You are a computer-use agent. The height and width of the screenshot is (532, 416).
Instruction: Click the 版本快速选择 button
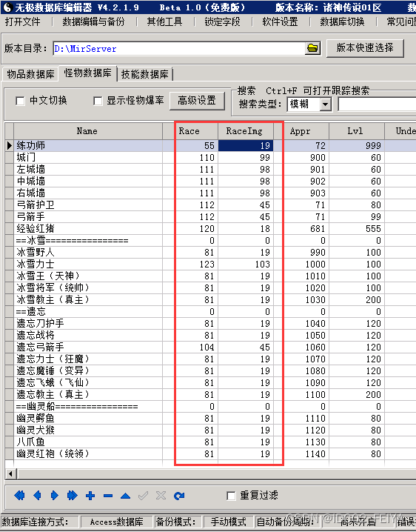point(365,48)
